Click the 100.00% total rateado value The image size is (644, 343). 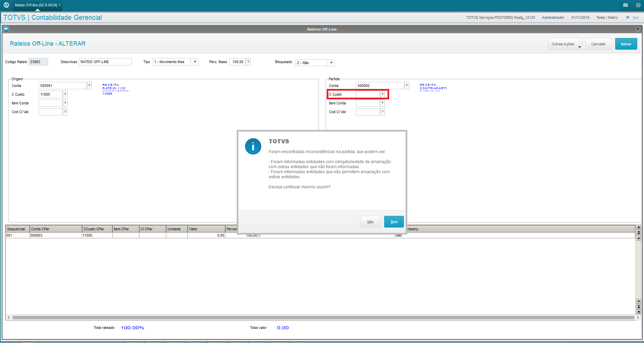click(x=133, y=328)
